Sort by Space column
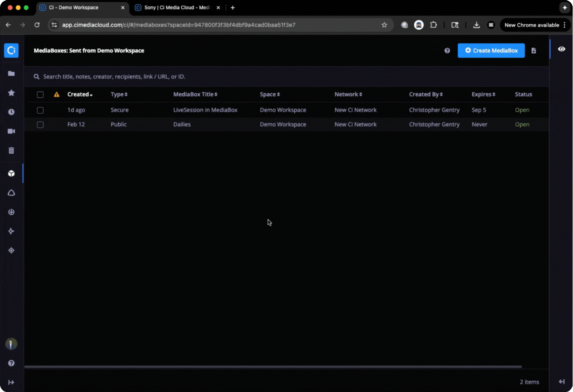 (270, 94)
